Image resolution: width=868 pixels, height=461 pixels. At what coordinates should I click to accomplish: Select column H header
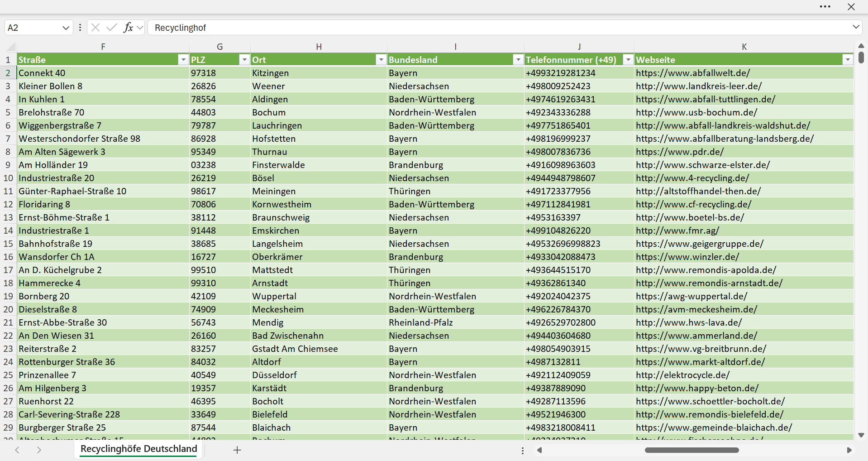[319, 47]
